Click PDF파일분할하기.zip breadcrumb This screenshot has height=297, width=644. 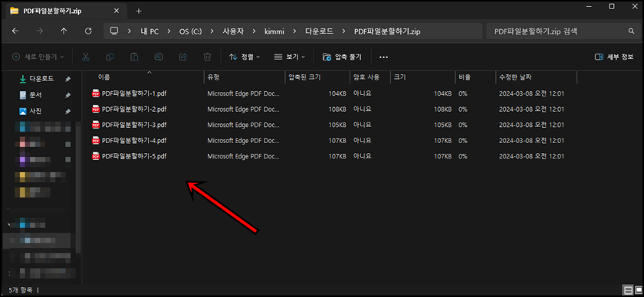(x=387, y=31)
